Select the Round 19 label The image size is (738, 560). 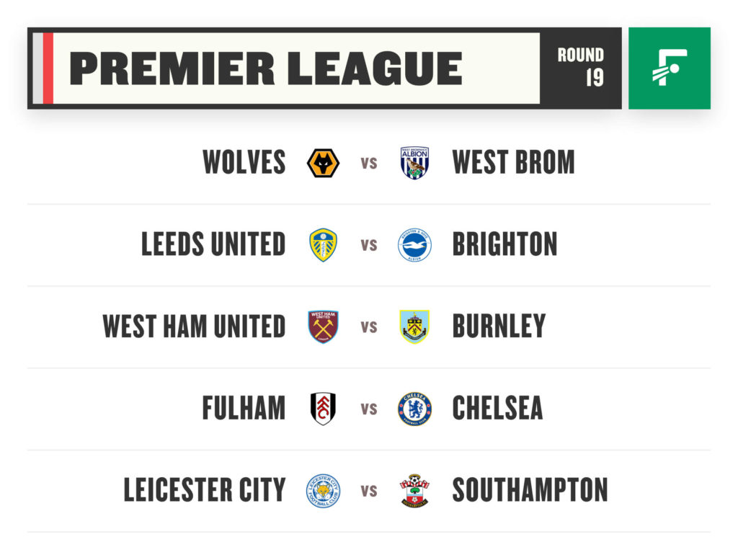pyautogui.click(x=581, y=67)
